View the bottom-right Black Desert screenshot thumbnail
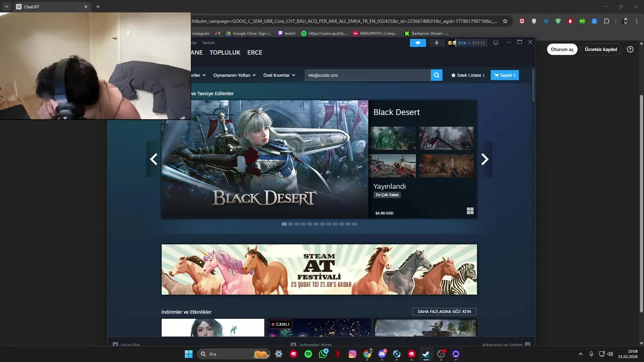The height and width of the screenshot is (362, 644). (446, 165)
